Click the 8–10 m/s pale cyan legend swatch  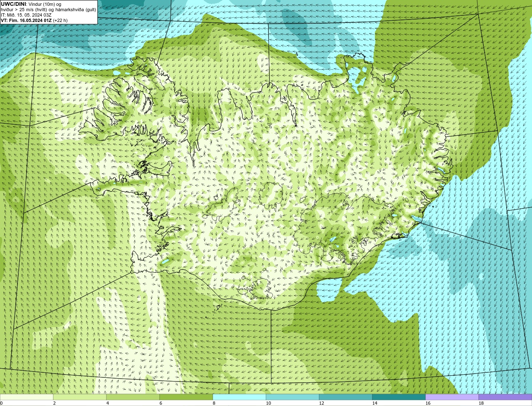pyautogui.click(x=239, y=397)
